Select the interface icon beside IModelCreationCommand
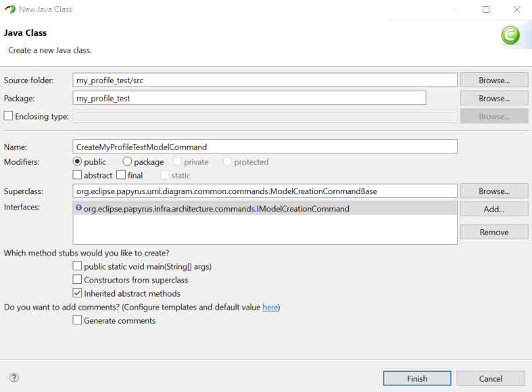This screenshot has width=532, height=392. (78, 207)
